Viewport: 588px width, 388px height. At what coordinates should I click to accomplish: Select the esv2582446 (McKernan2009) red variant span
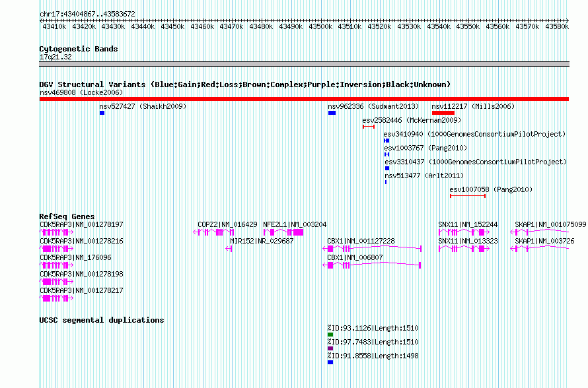[369, 127]
